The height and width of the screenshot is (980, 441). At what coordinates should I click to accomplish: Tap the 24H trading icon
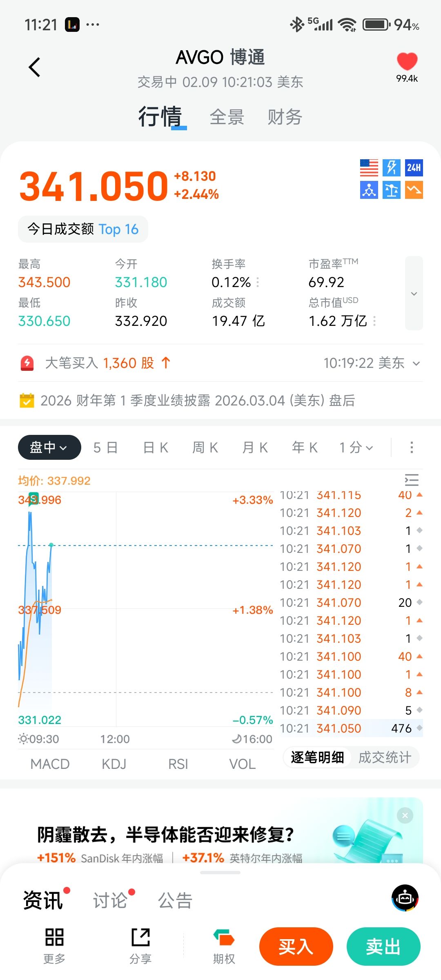(x=414, y=168)
